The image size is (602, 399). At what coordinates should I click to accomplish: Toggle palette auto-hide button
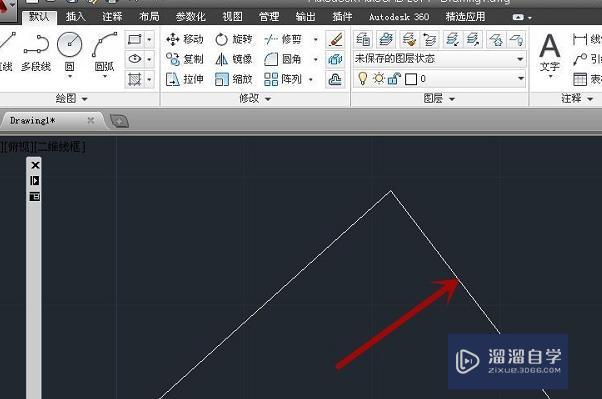(x=35, y=180)
